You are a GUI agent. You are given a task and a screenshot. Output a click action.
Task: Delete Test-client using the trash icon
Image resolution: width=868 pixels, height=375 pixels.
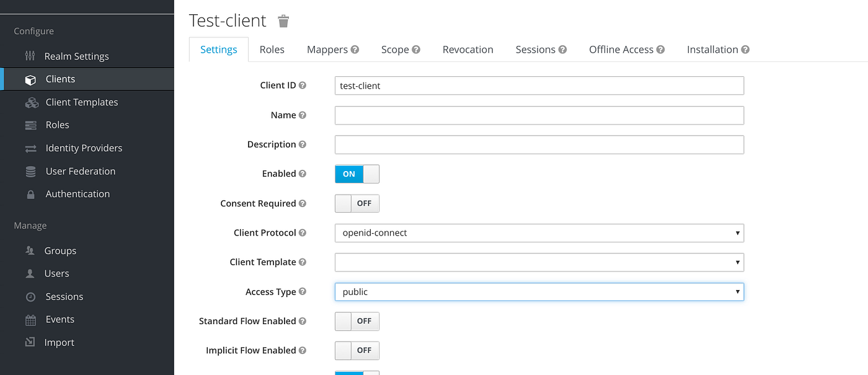click(283, 20)
